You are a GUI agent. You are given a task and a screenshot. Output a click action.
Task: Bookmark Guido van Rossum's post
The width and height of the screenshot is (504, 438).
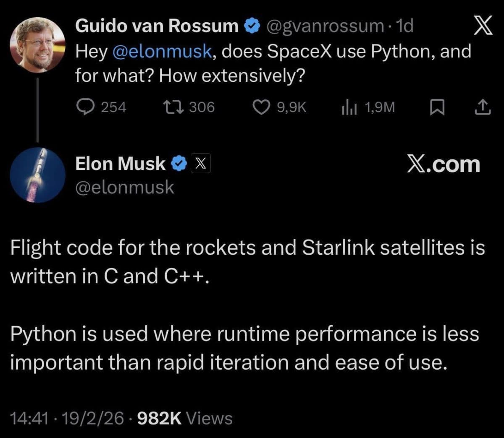click(437, 108)
